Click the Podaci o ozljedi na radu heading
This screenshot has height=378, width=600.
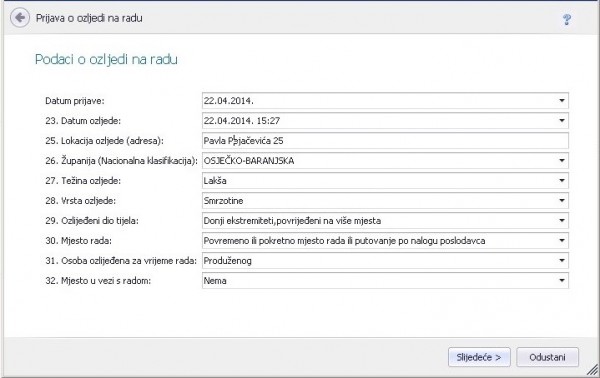click(106, 60)
